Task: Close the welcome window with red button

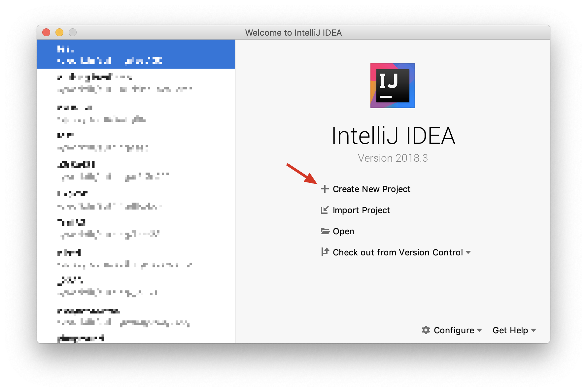Action: [46, 32]
